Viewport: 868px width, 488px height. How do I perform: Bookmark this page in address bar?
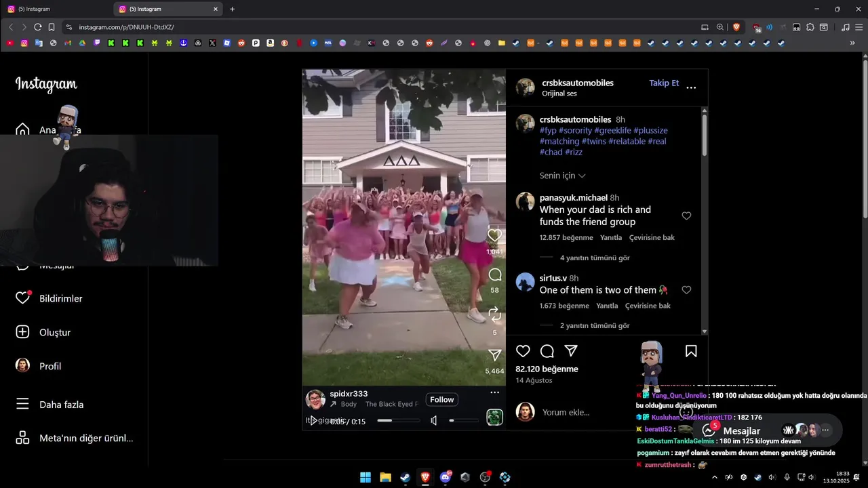point(52,27)
